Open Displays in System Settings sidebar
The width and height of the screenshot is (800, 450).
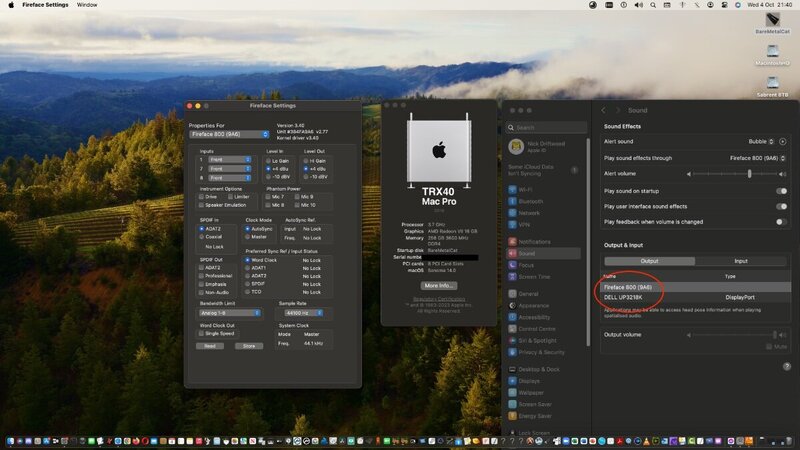pos(524,381)
